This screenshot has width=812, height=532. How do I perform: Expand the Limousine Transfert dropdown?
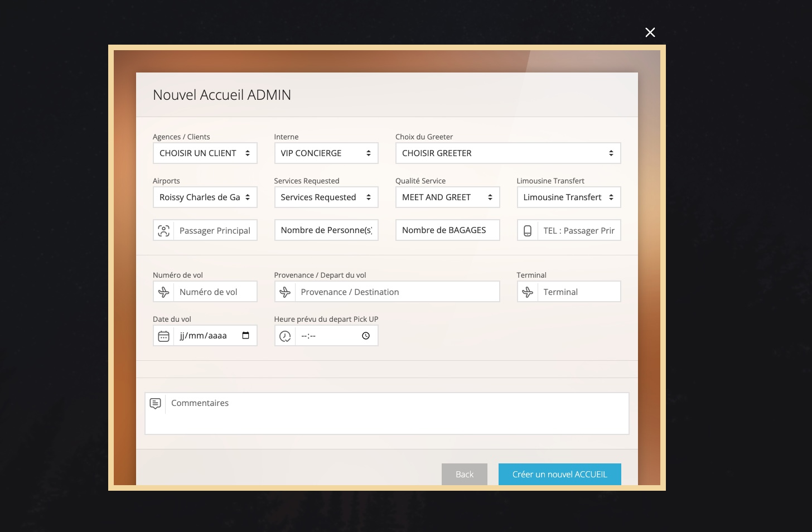click(x=568, y=197)
